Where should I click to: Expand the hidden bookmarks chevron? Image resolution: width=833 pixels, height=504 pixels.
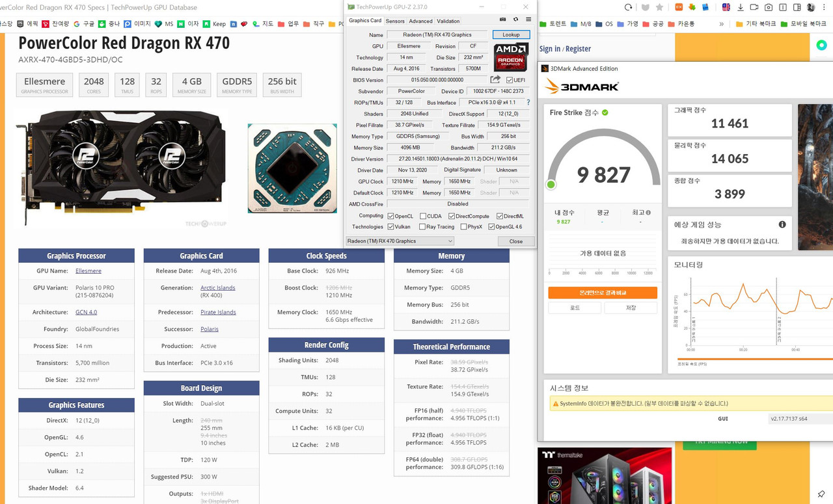pyautogui.click(x=721, y=23)
